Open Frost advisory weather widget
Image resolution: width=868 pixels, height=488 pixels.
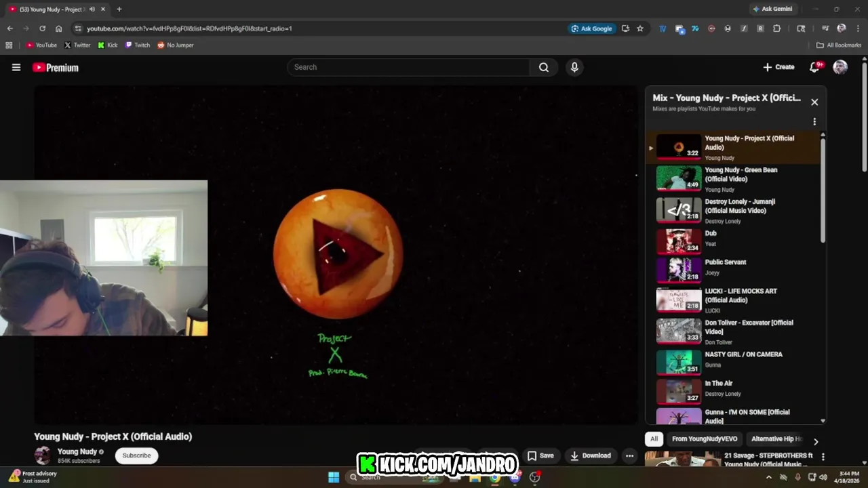33,477
